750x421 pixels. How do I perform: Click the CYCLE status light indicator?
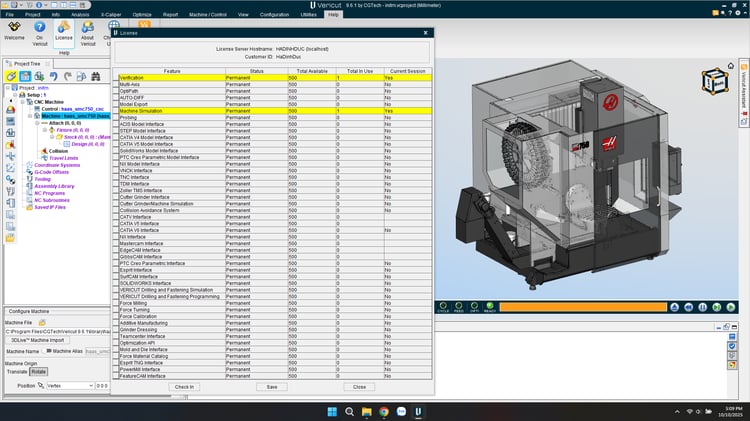tap(443, 307)
